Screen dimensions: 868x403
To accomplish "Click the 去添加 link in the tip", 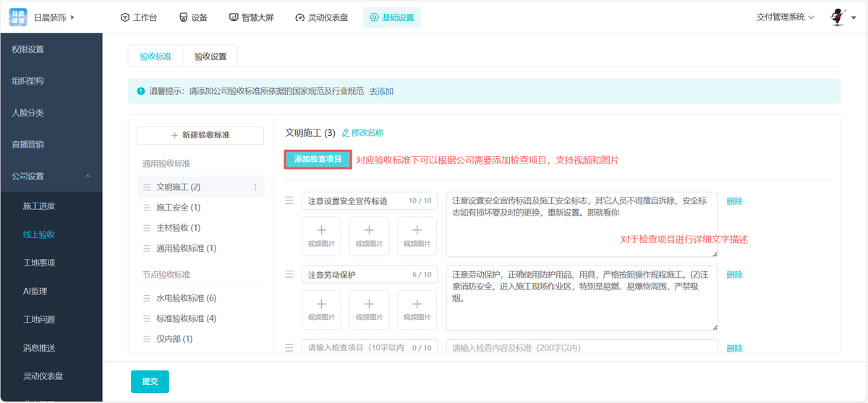I will 381,92.
